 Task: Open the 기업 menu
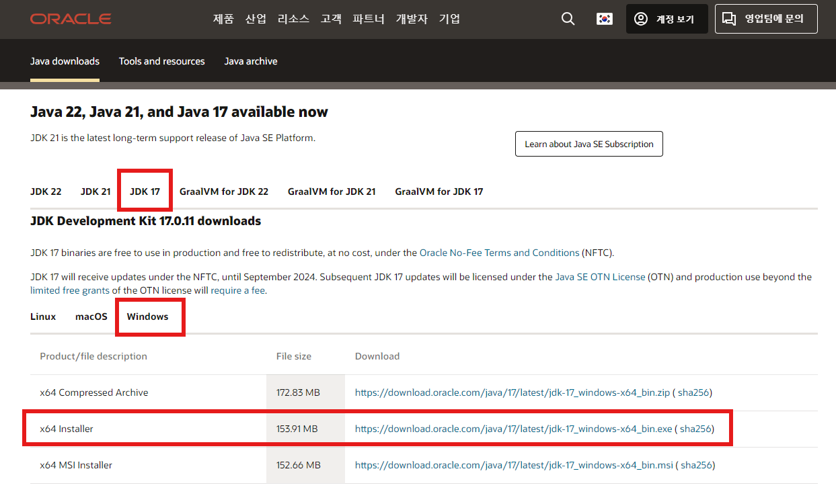[x=449, y=19]
